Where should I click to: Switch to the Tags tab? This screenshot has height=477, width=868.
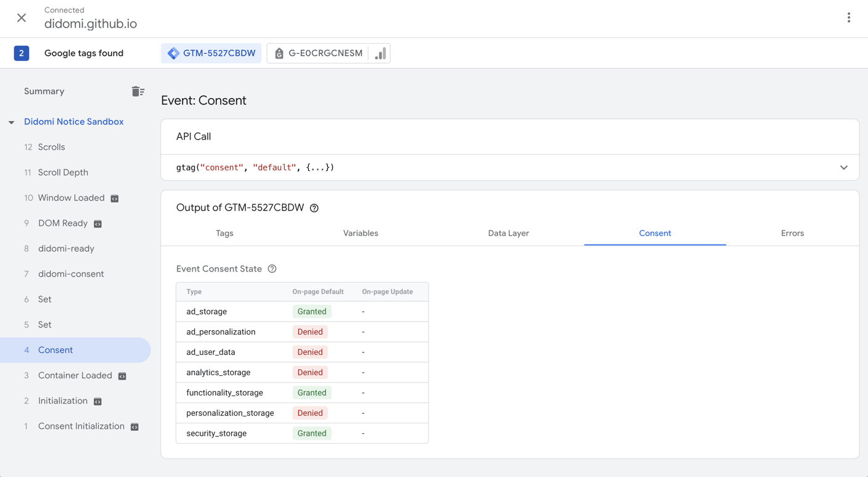(224, 233)
